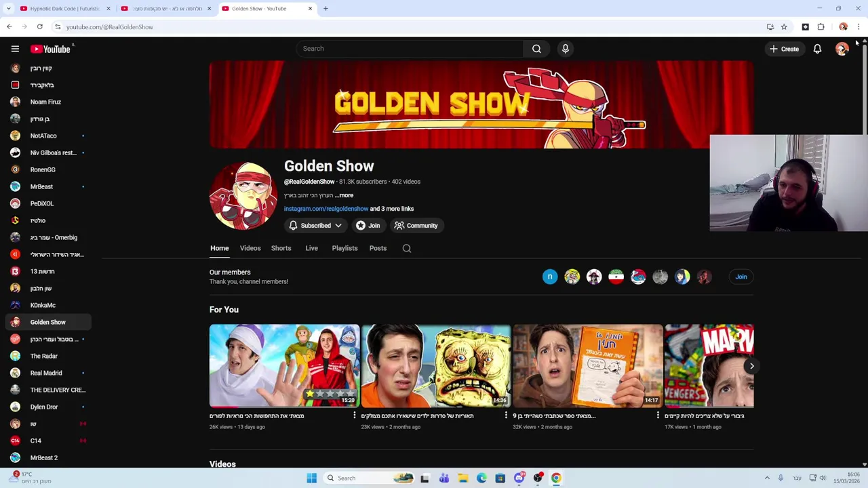Screen dimensions: 868x488
Task: Show hidden system tray icons
Action: point(767,478)
